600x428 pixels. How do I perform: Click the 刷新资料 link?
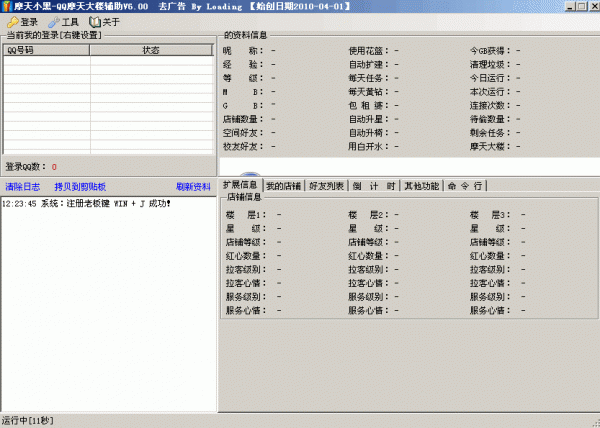[193, 187]
